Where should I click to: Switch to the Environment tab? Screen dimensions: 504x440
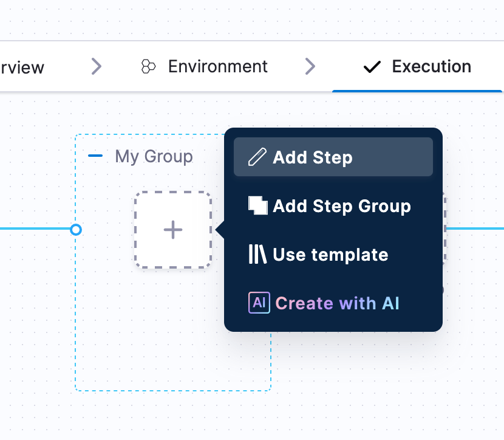tap(217, 66)
